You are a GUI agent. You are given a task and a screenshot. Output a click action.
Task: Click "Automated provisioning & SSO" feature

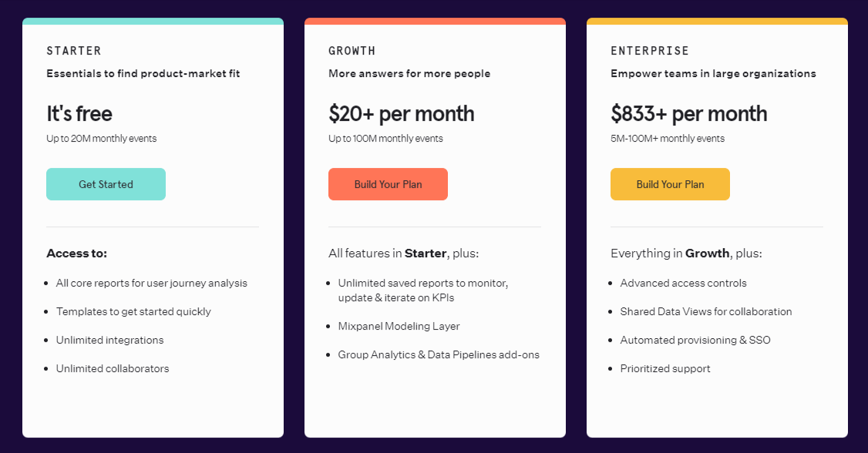pos(695,340)
